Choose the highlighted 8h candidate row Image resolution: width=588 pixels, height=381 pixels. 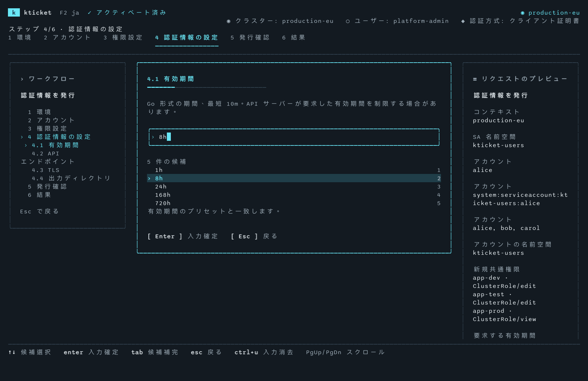pyautogui.click(x=294, y=178)
